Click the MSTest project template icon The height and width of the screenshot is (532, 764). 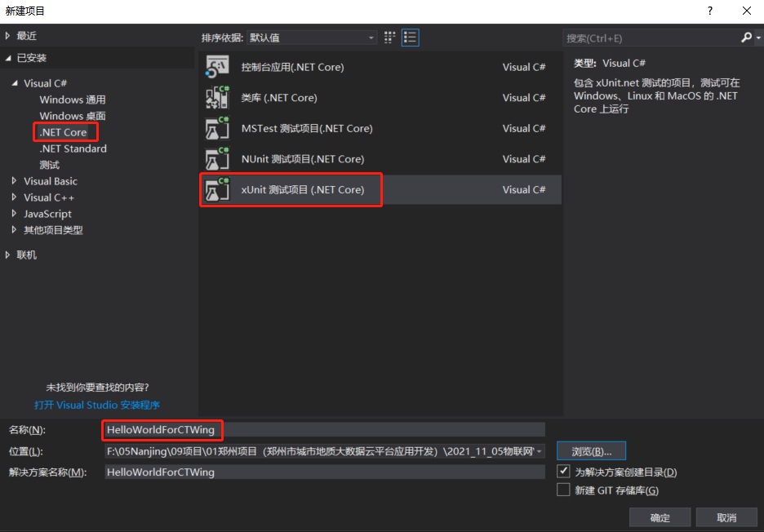pyautogui.click(x=217, y=128)
